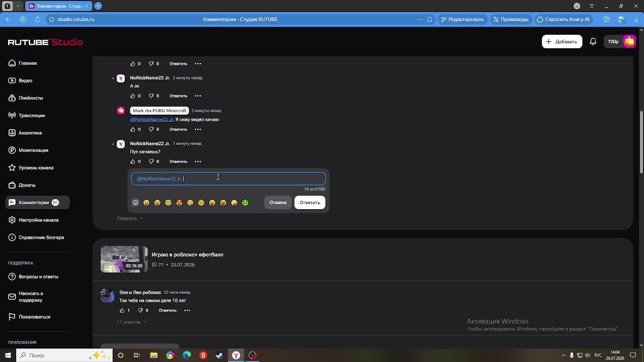Reply to comment 'Пуп качаешь?'

coord(178,161)
